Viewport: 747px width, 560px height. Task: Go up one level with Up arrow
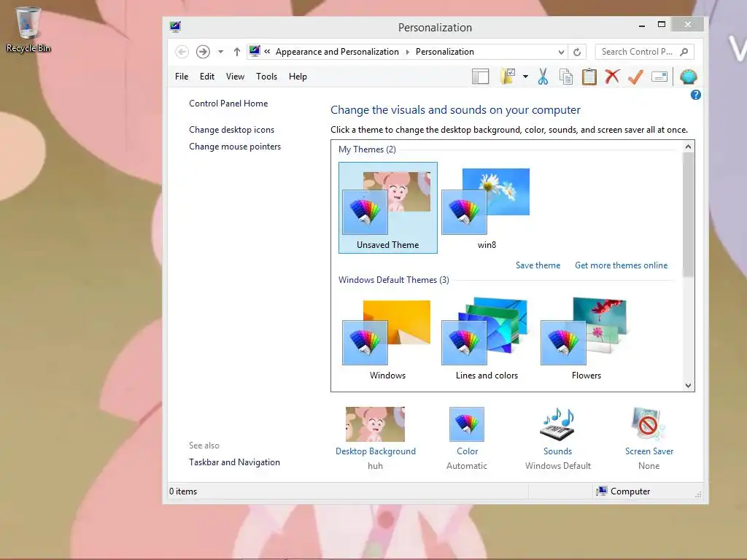pyautogui.click(x=237, y=52)
